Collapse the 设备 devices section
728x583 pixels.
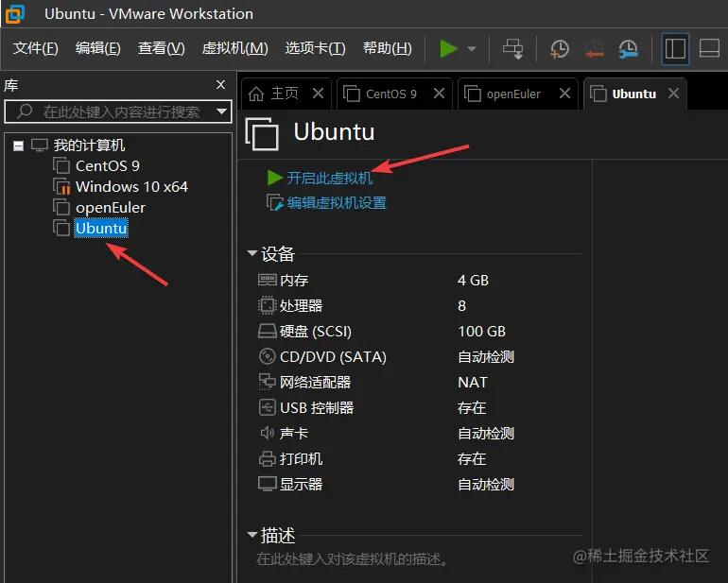click(252, 253)
